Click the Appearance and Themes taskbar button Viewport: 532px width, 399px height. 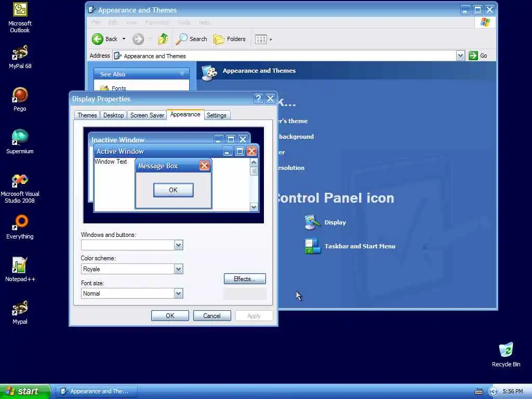coord(97,391)
